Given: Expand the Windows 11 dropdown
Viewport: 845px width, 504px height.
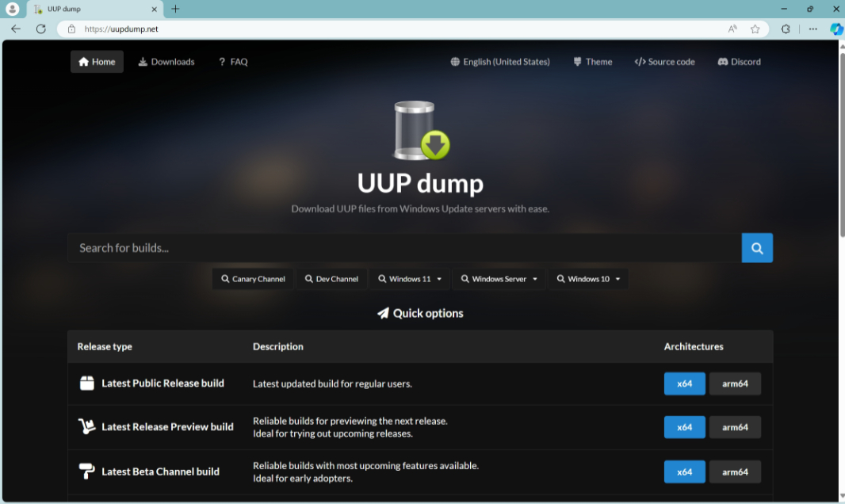Looking at the screenshot, I should pos(410,279).
